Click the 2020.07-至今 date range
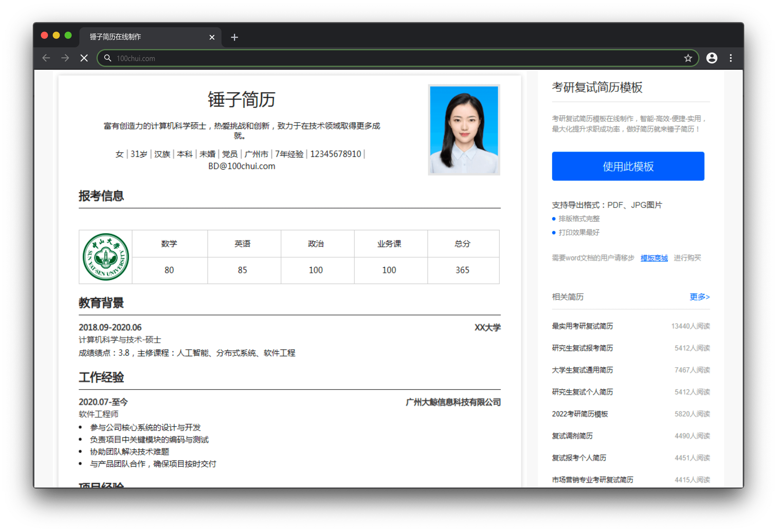This screenshot has width=777, height=532. (103, 402)
